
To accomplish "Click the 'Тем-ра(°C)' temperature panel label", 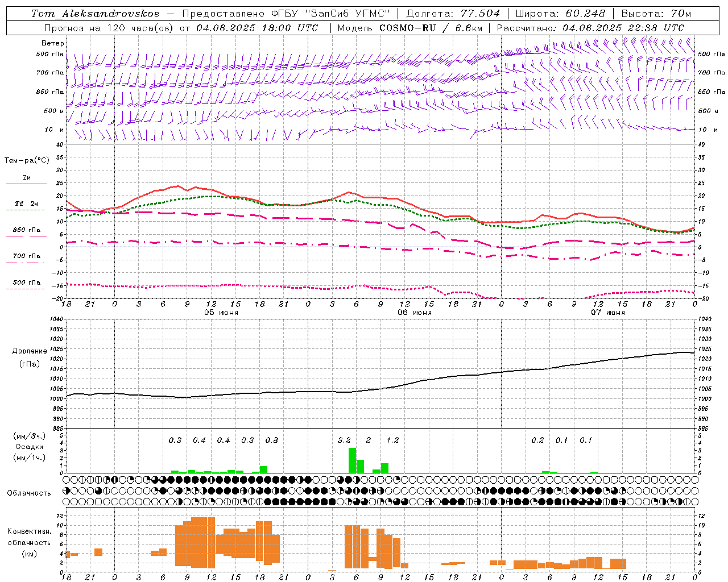I will click(x=27, y=161).
